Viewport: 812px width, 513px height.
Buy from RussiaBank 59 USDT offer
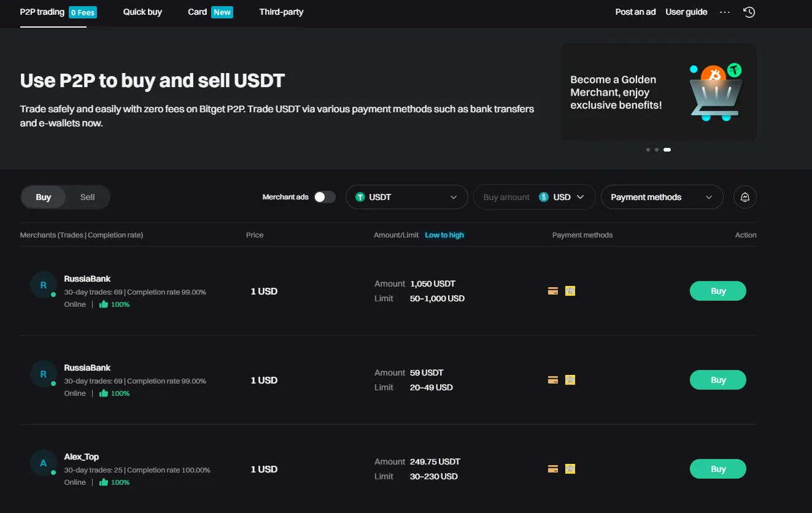tap(718, 380)
